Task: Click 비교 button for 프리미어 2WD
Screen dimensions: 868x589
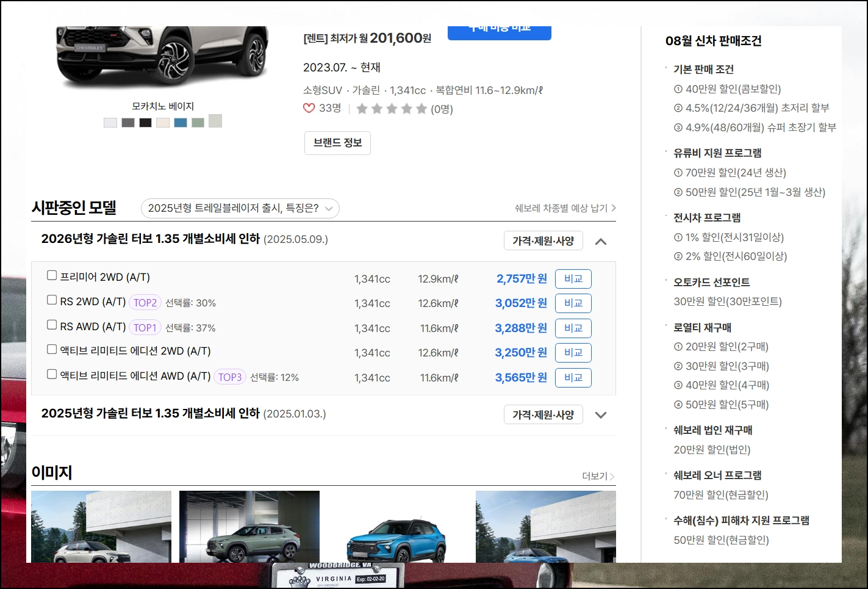Action: (573, 279)
